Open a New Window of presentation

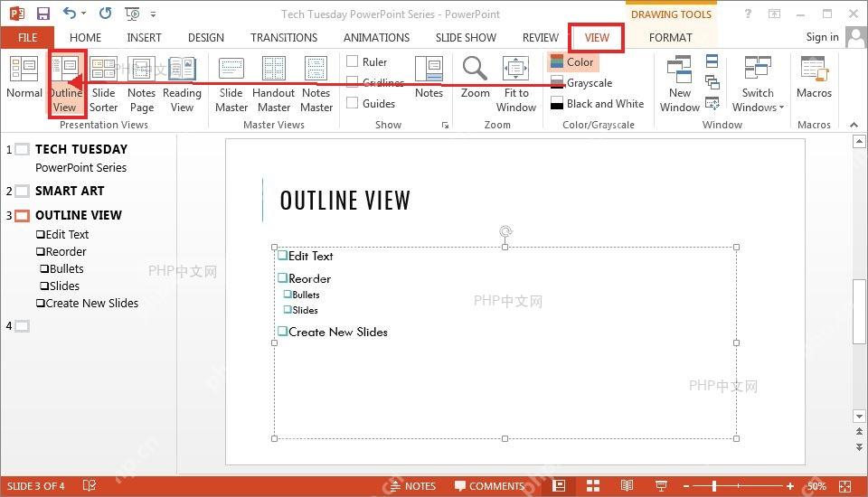pos(680,84)
